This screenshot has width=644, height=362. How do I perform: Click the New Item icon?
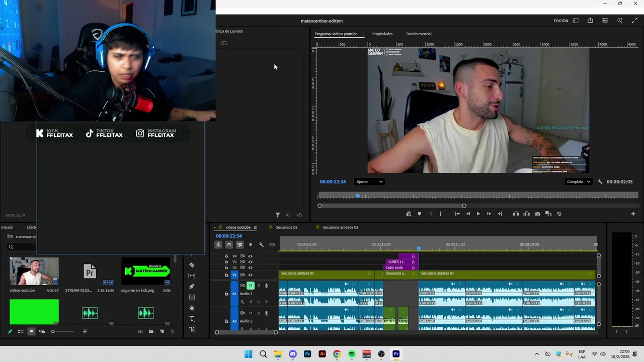[162, 332]
